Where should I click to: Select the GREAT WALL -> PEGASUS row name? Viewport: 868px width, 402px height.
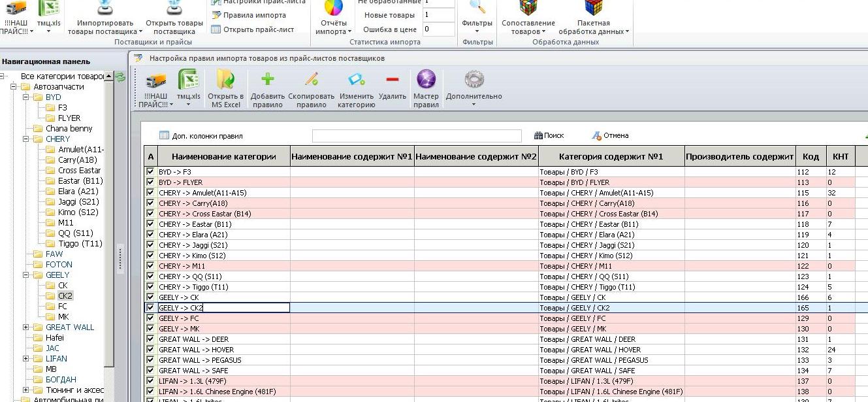[x=224, y=360]
